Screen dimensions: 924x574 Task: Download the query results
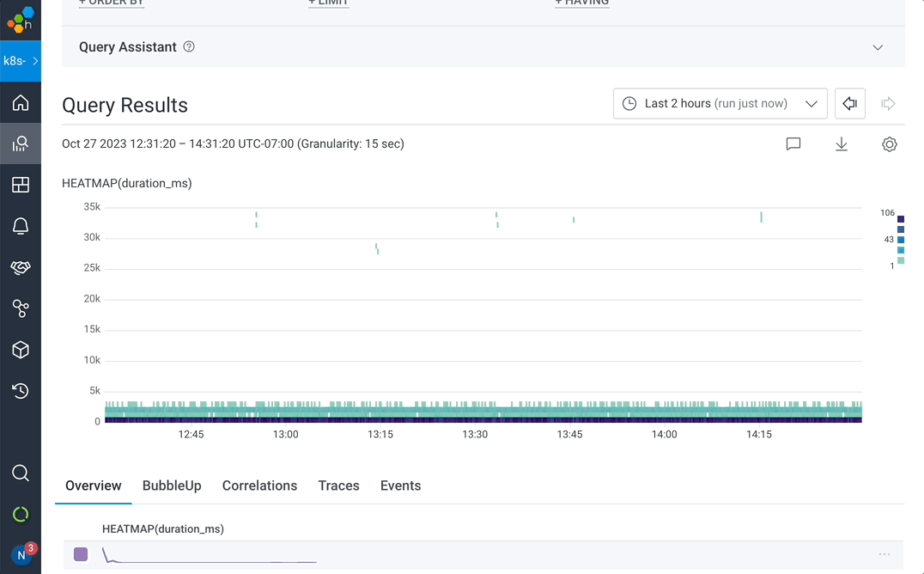[x=842, y=144]
